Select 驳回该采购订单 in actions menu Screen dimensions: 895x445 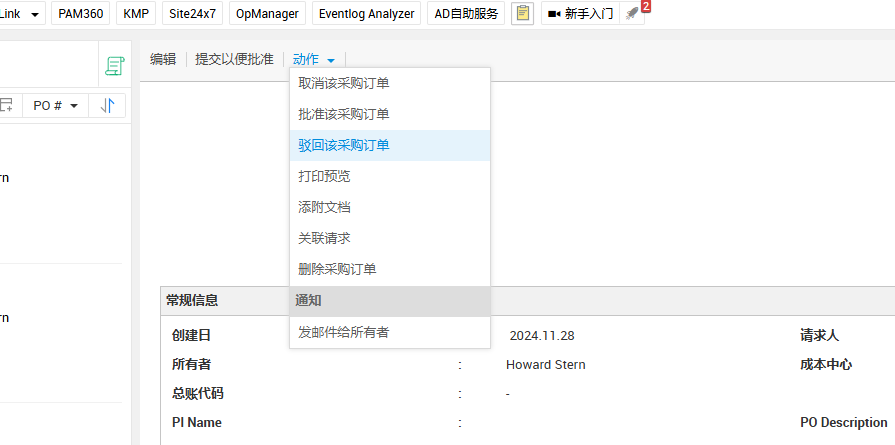(344, 145)
